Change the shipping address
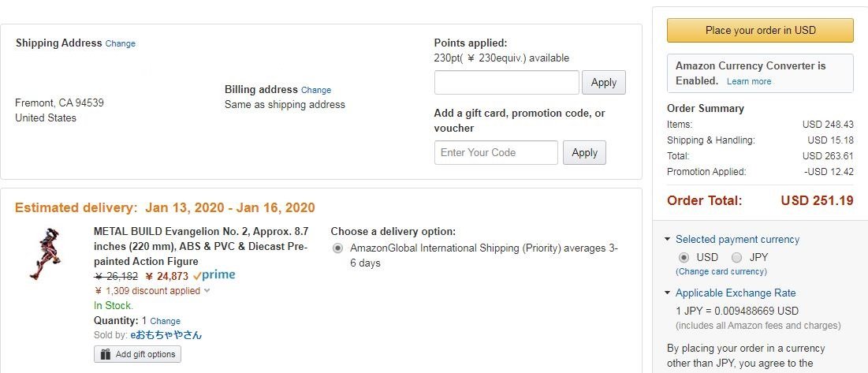Viewport: 868px width, 373px height. pyautogui.click(x=120, y=43)
